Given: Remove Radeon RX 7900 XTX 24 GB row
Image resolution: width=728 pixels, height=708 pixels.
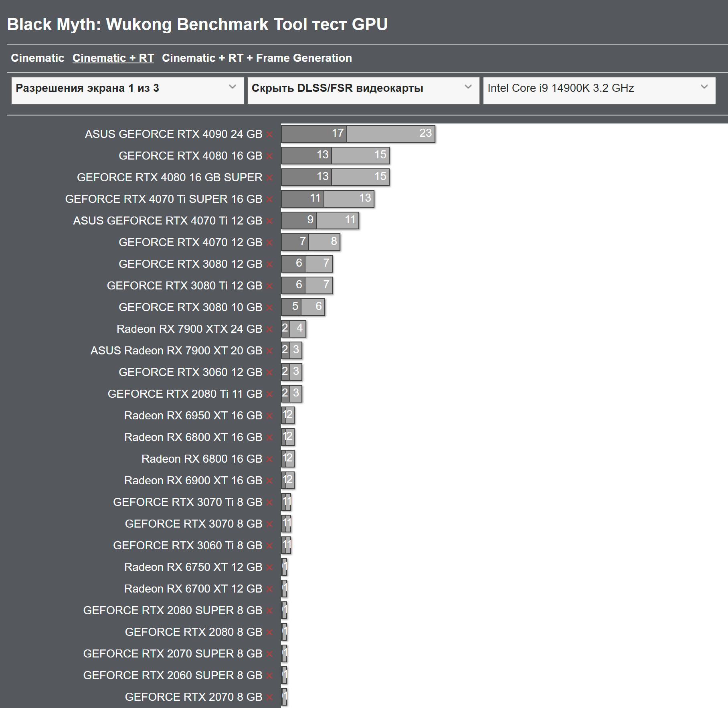Looking at the screenshot, I should (x=270, y=329).
